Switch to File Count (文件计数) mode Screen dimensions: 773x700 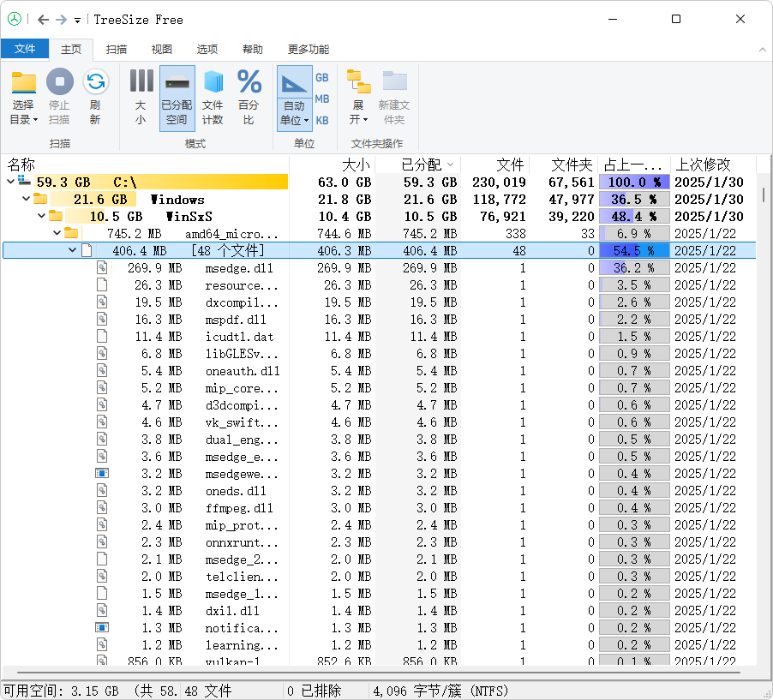tap(213, 98)
